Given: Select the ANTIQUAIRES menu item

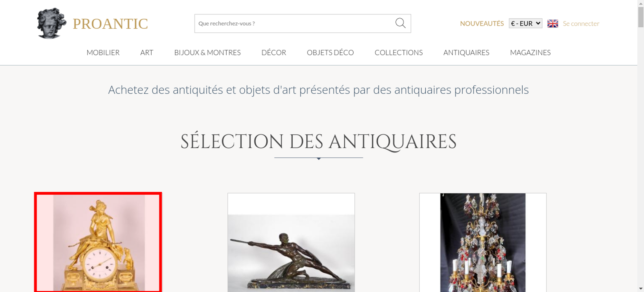Looking at the screenshot, I should pos(466,52).
